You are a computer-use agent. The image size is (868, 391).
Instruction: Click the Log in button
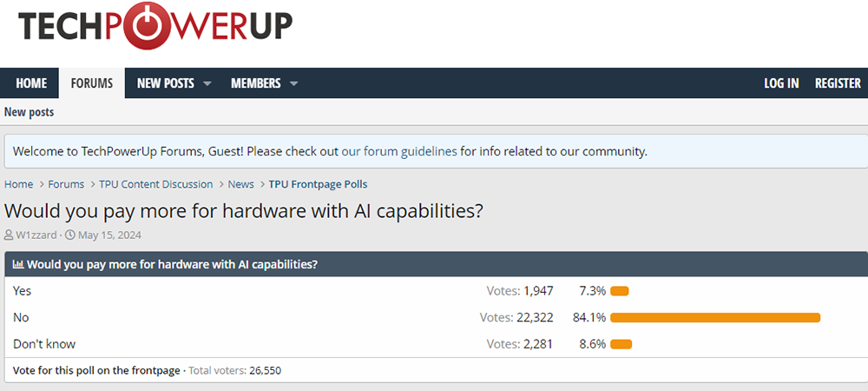781,83
